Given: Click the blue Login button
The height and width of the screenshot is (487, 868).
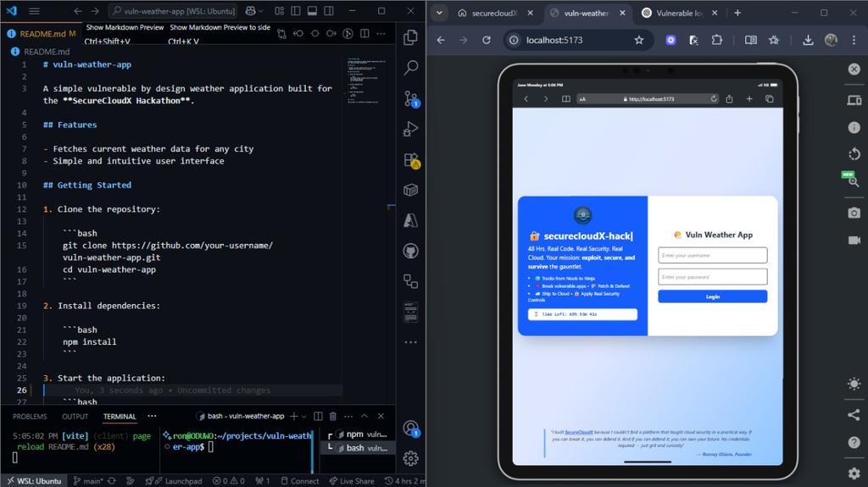Looking at the screenshot, I should point(712,296).
